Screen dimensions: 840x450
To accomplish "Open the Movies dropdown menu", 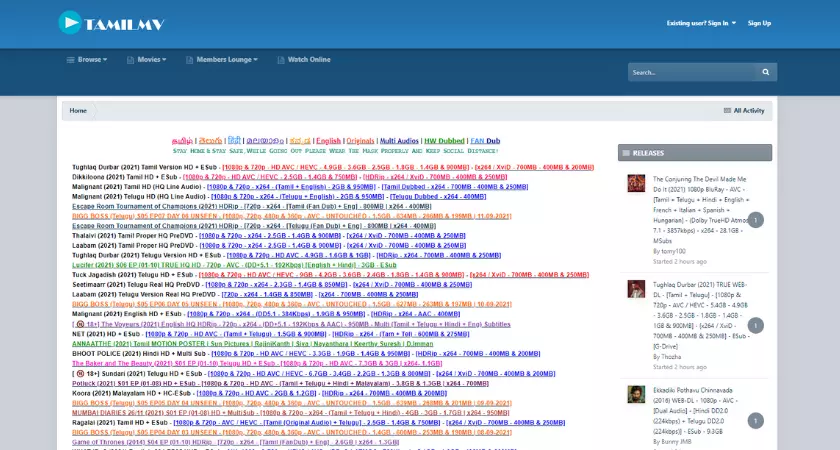I will (146, 59).
